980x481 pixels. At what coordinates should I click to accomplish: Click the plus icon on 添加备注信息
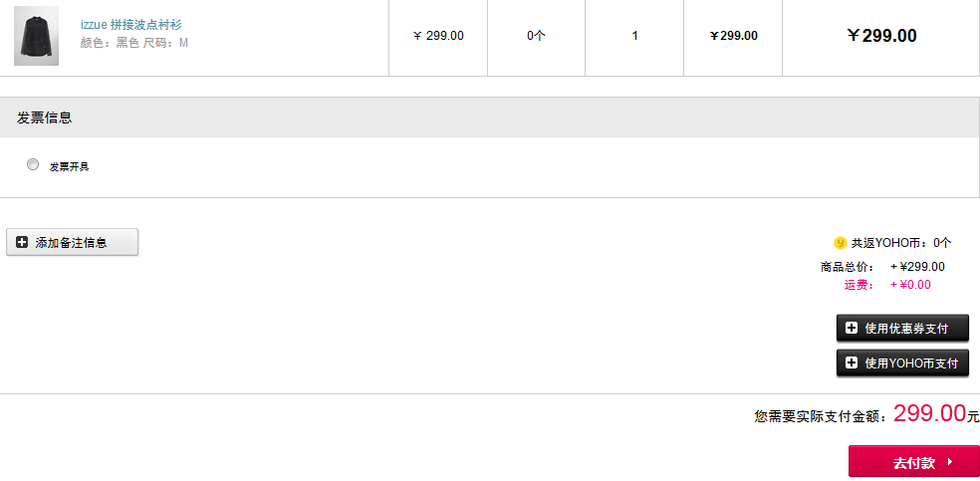point(22,242)
